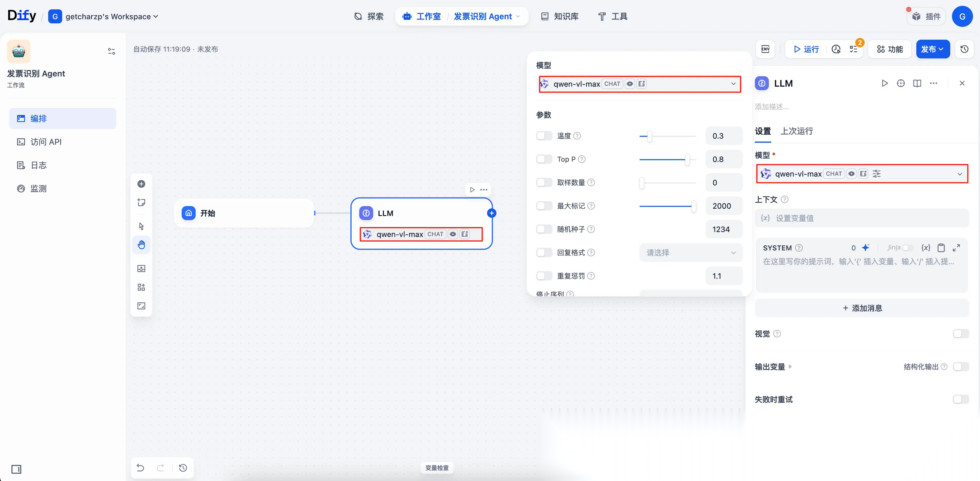Click the prompt generator sparkle icon
This screenshot has width=980, height=481.
(866, 248)
